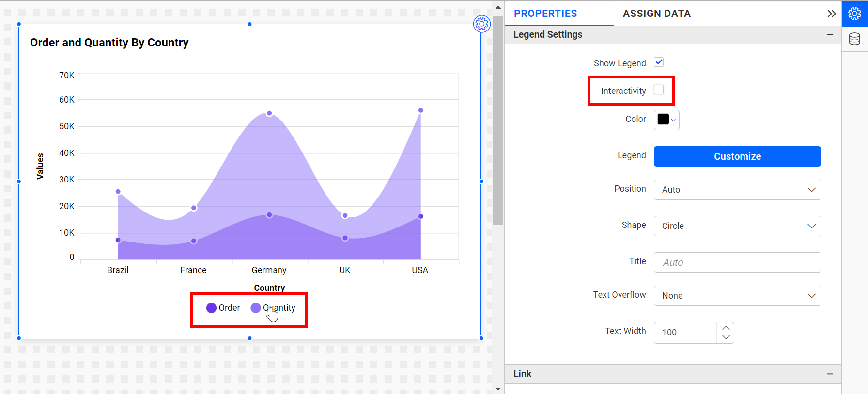
Task: Uncheck the Show Legend checkbox
Action: point(659,62)
